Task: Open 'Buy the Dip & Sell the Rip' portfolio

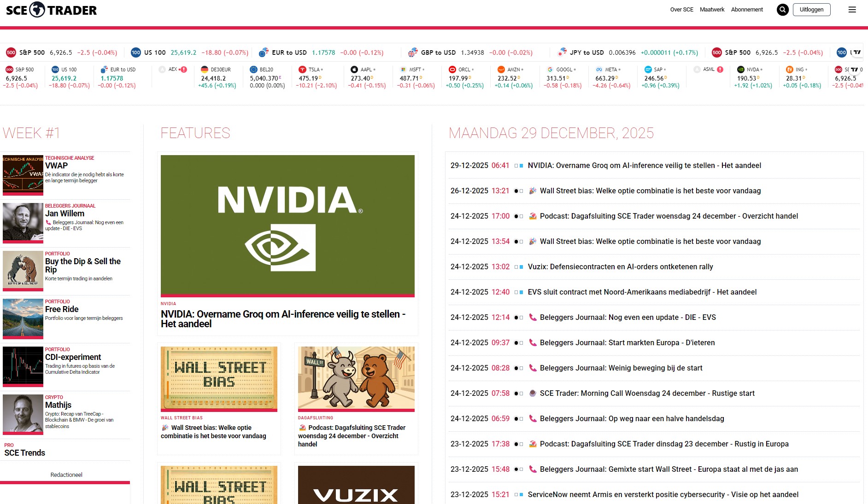Action: point(83,266)
